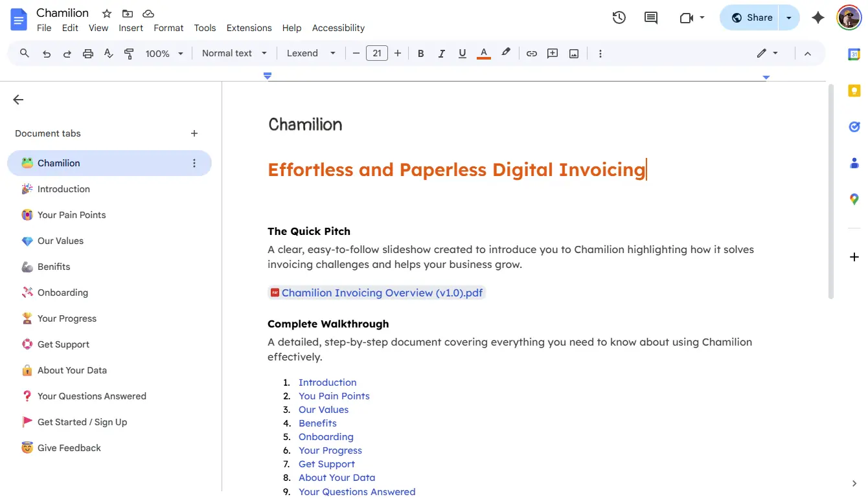The image size is (868, 499).
Task: Insert an image using the toolbar icon
Action: [x=573, y=53]
